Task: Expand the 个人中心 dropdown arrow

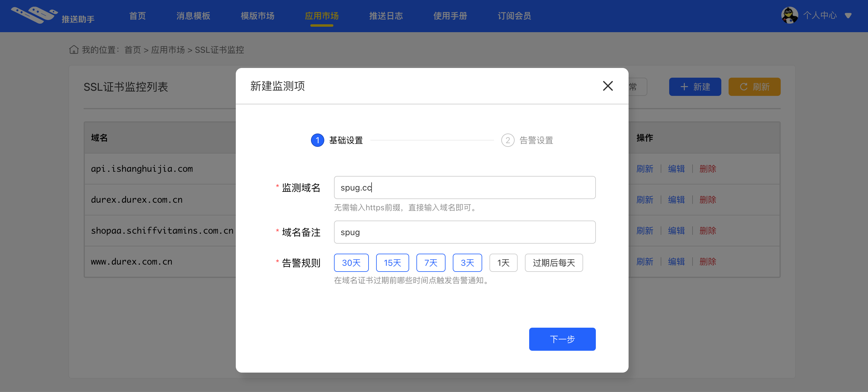Action: point(848,15)
